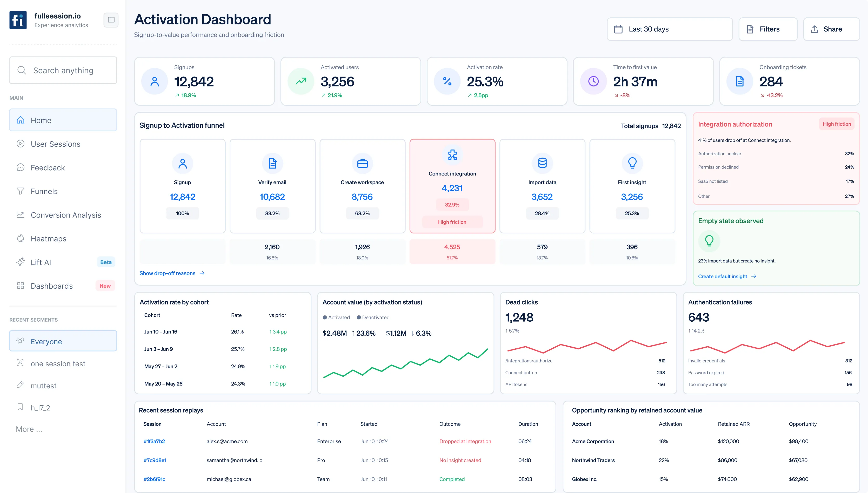This screenshot has height=493, width=868.
Task: Open the Filters button
Action: [x=768, y=29]
